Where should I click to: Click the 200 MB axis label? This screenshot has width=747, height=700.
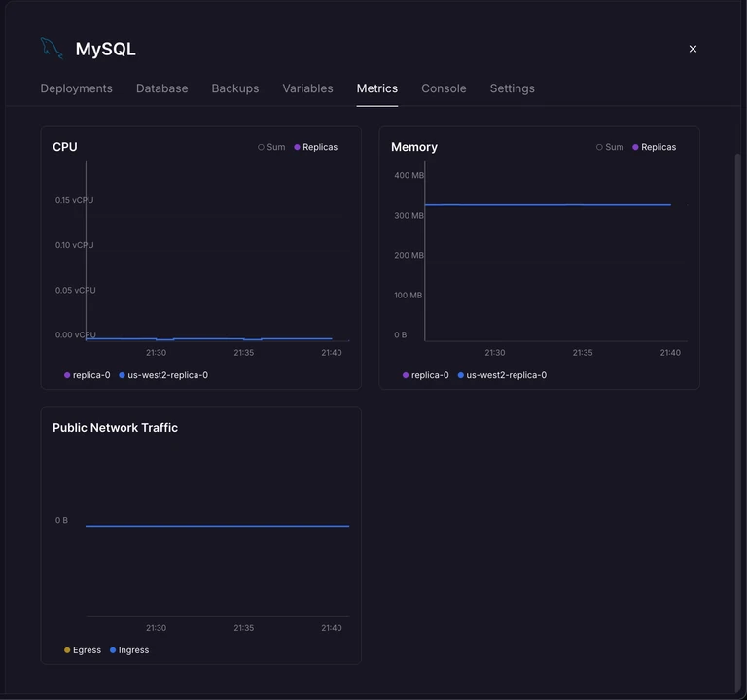click(x=409, y=256)
